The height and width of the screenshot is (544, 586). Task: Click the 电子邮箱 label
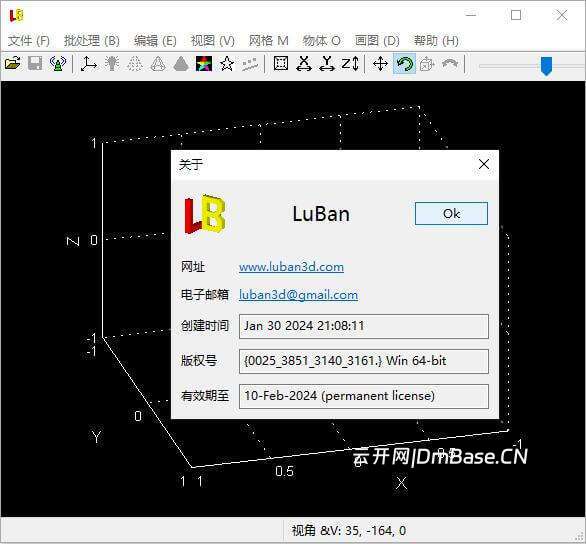204,294
